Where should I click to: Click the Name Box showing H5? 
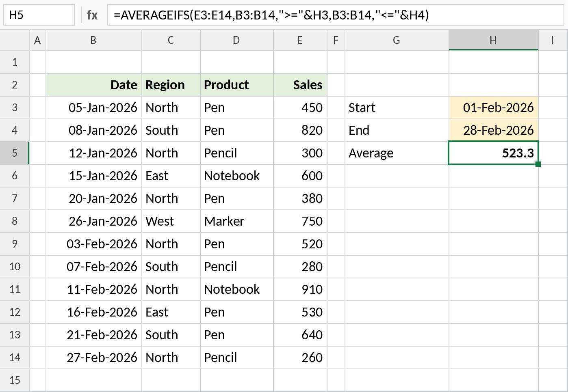pos(39,15)
